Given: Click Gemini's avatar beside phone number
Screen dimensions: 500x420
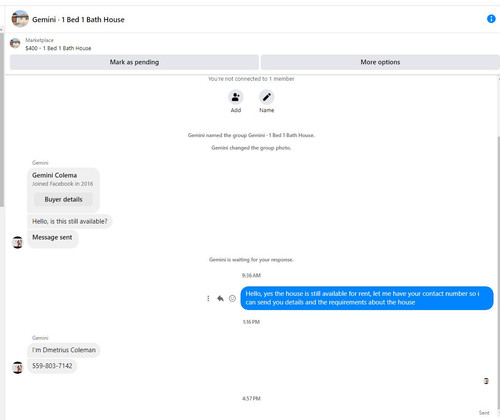Looking at the screenshot, I should pyautogui.click(x=17, y=367).
